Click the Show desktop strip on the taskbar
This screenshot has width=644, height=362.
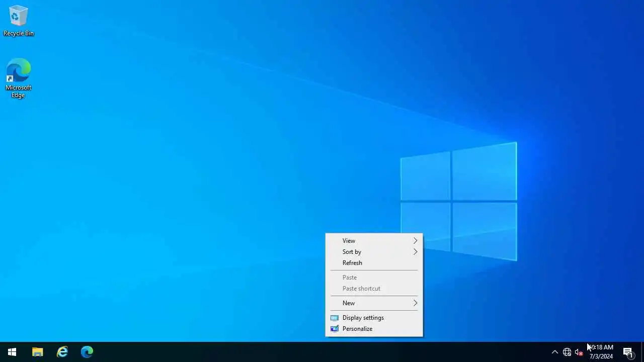click(642, 352)
